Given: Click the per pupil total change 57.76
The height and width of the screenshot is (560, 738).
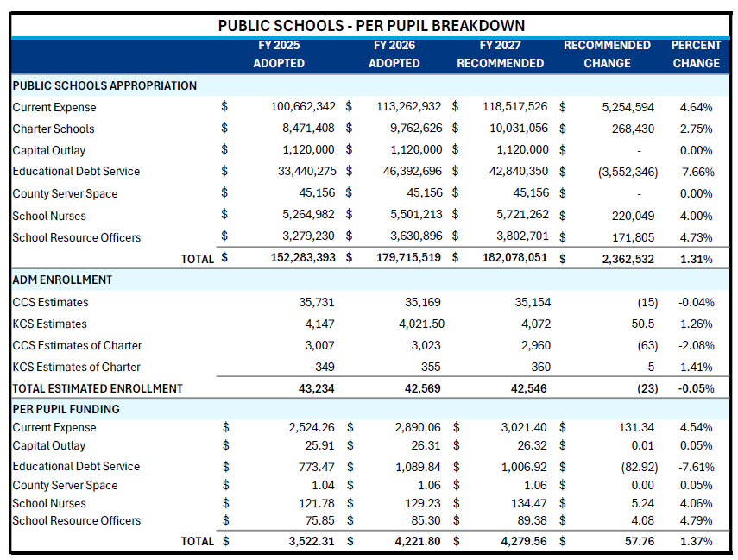Looking at the screenshot, I should point(640,541).
